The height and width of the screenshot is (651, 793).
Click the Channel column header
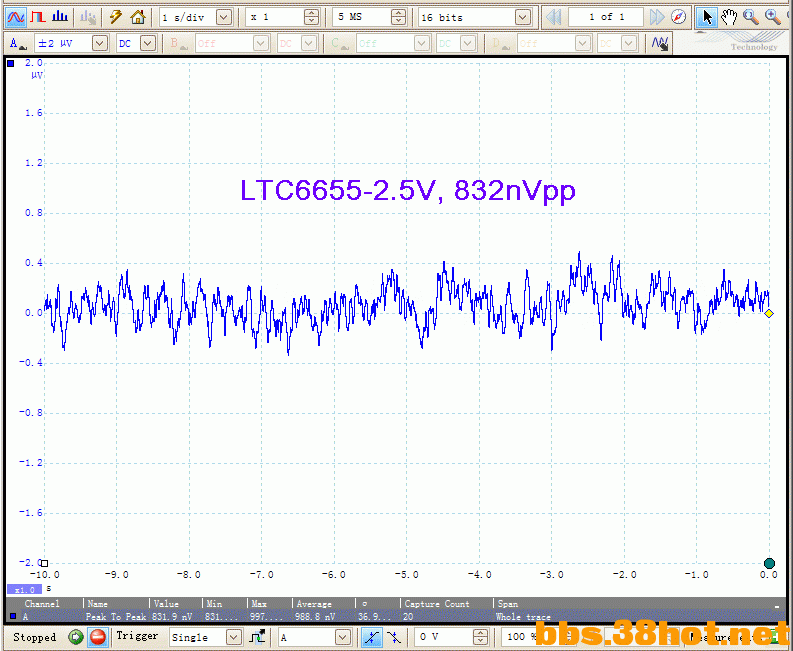pyautogui.click(x=42, y=604)
